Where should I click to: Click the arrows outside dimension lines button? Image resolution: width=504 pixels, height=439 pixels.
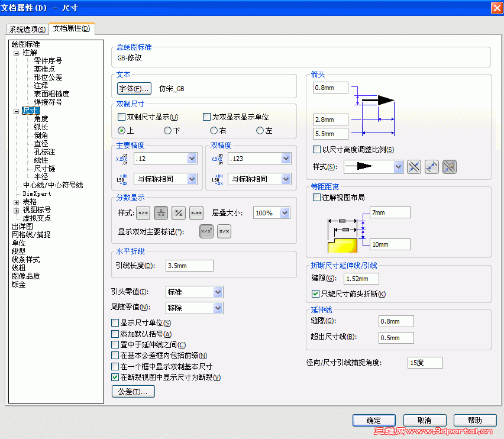pyautogui.click(x=414, y=167)
